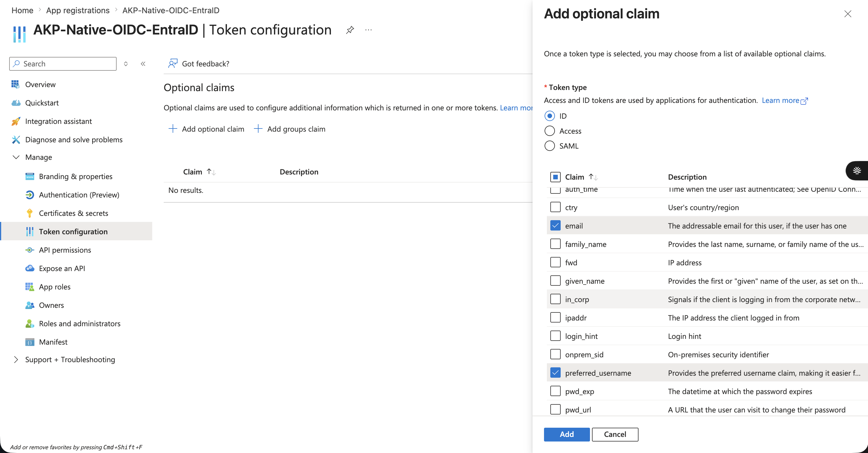Viewport: 868px width, 453px height.
Task: Collapse the Manage section
Action: coord(16,157)
